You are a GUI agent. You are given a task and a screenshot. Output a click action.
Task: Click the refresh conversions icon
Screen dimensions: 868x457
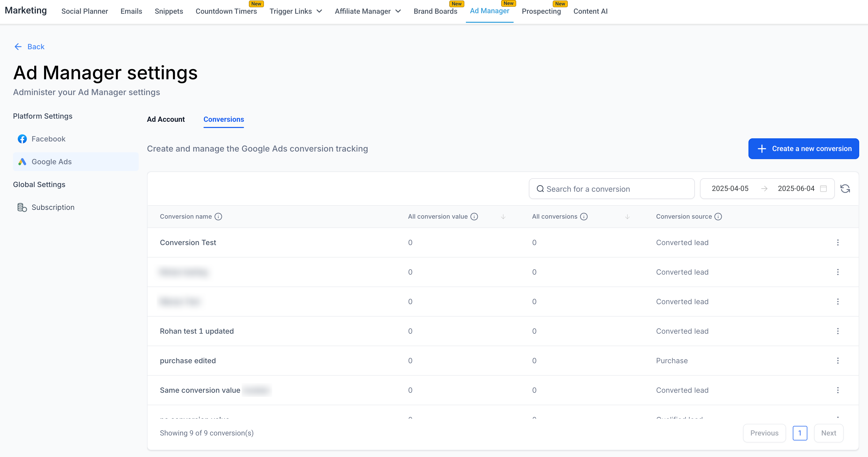click(x=845, y=189)
